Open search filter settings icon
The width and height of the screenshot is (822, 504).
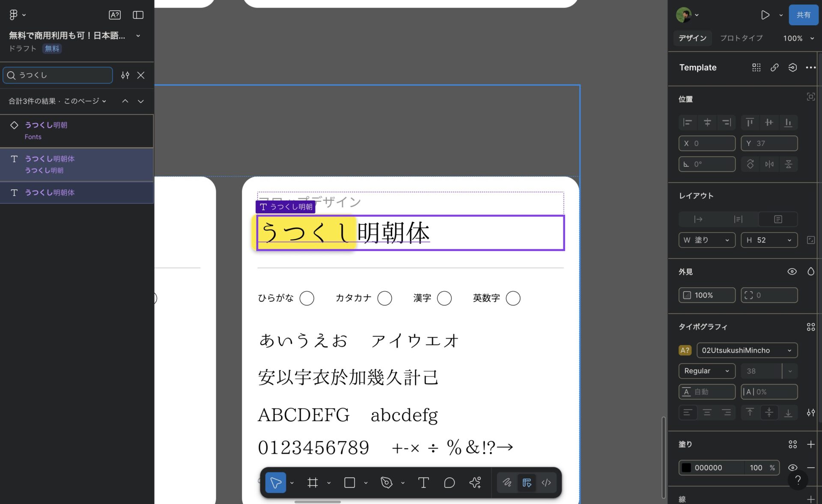click(x=125, y=75)
